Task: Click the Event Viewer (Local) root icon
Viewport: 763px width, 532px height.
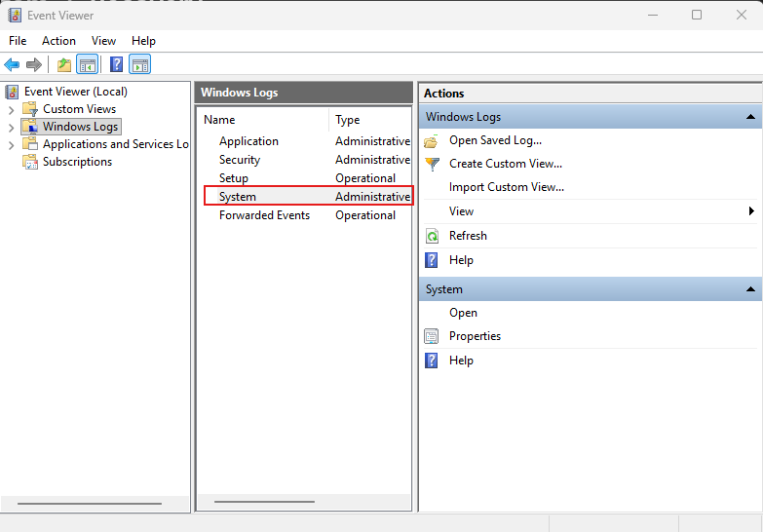Action: coord(12,92)
